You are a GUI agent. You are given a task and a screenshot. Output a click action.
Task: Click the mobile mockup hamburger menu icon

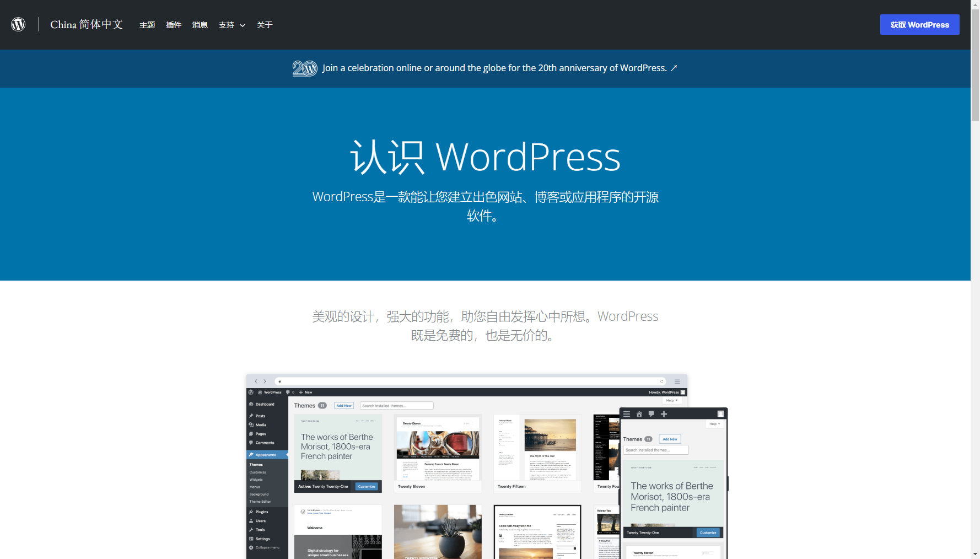tap(627, 414)
